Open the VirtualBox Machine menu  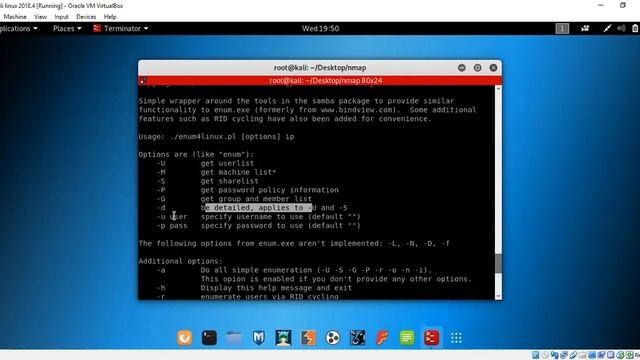point(15,17)
